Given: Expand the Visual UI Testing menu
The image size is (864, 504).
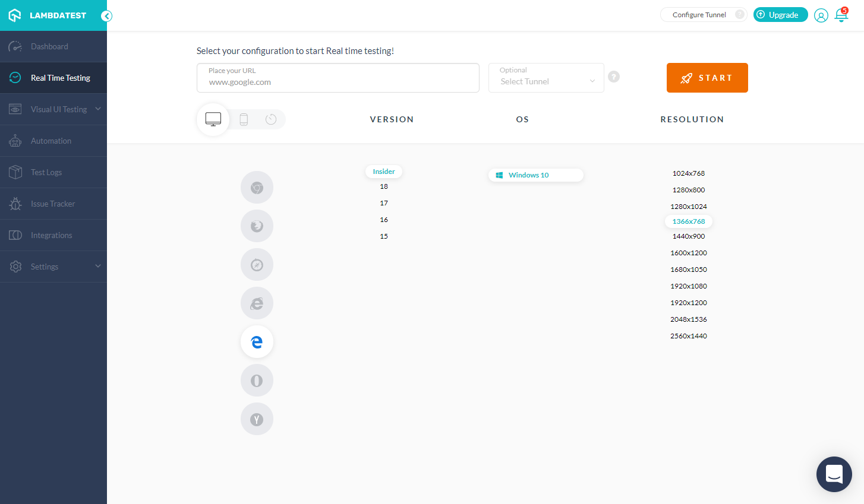Looking at the screenshot, I should [53, 109].
